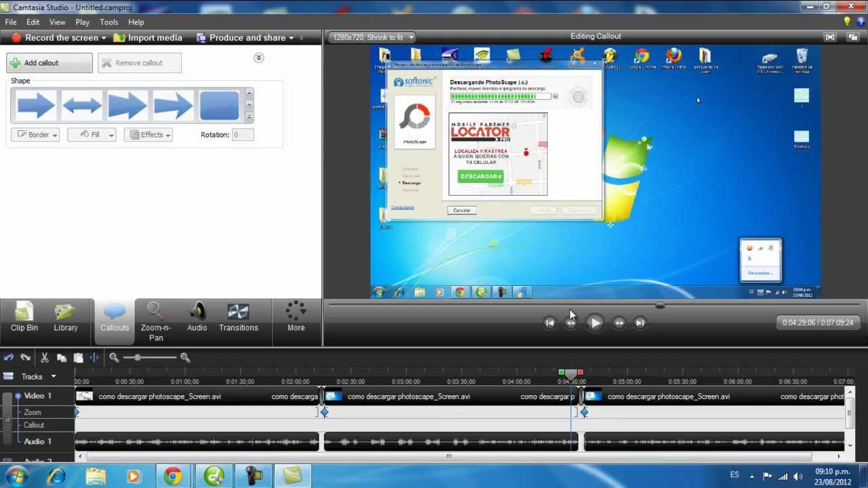Open the File menu

point(11,22)
